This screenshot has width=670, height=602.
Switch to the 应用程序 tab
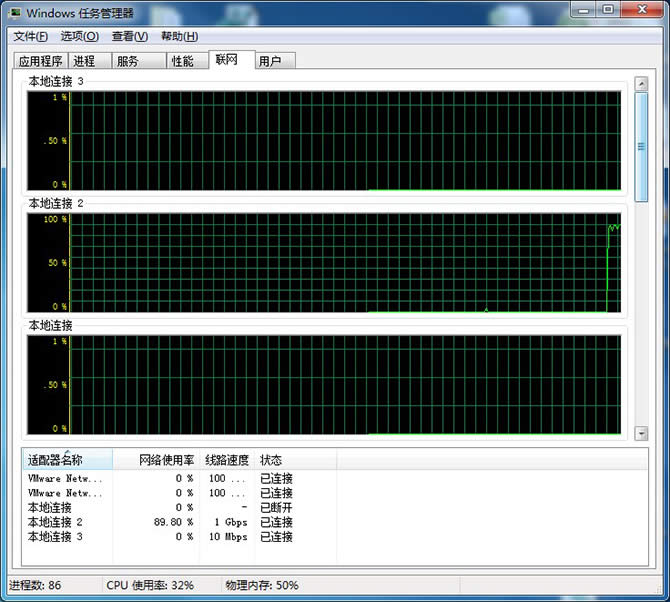(41, 61)
